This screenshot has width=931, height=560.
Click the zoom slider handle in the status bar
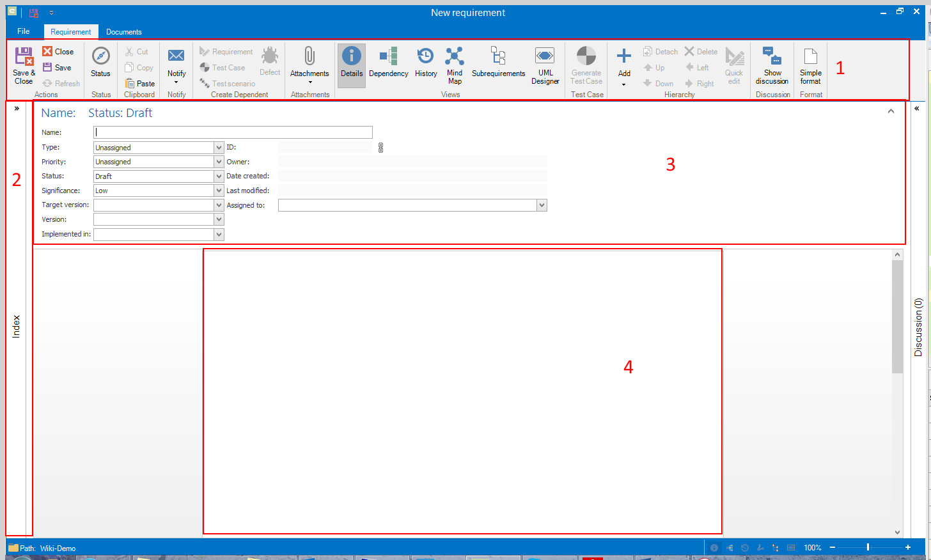point(868,547)
